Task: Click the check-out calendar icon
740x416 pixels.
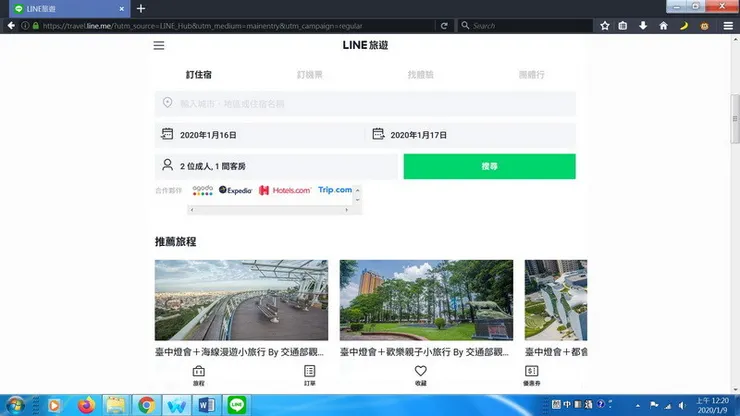Action: click(x=378, y=134)
